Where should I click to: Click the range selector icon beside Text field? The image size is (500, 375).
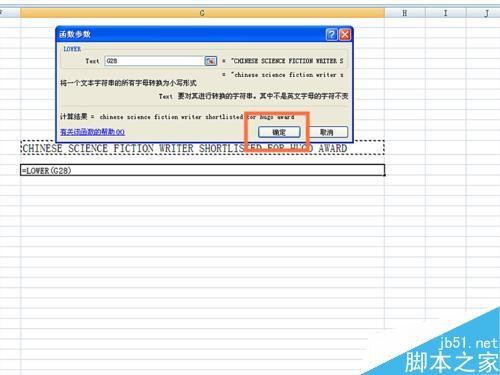coord(210,61)
